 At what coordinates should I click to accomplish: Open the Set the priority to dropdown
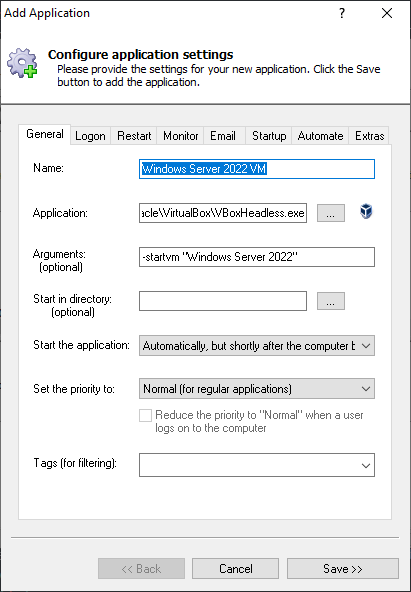click(x=257, y=388)
